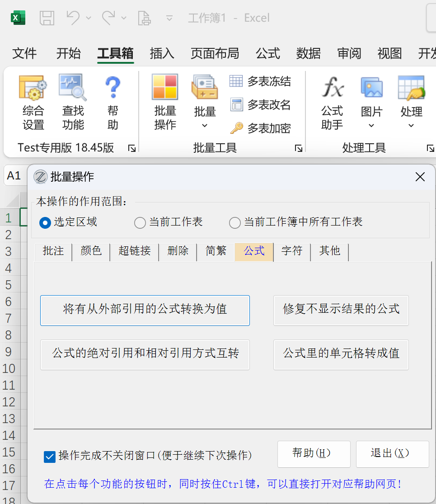The image size is (436, 504).
Task: Switch to the 颜色 tab
Action: click(x=91, y=251)
